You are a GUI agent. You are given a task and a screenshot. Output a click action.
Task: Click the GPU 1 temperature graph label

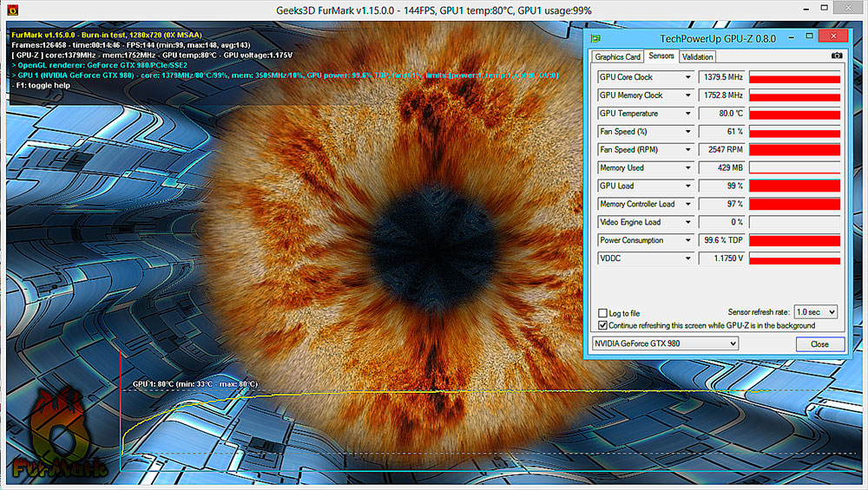click(194, 384)
